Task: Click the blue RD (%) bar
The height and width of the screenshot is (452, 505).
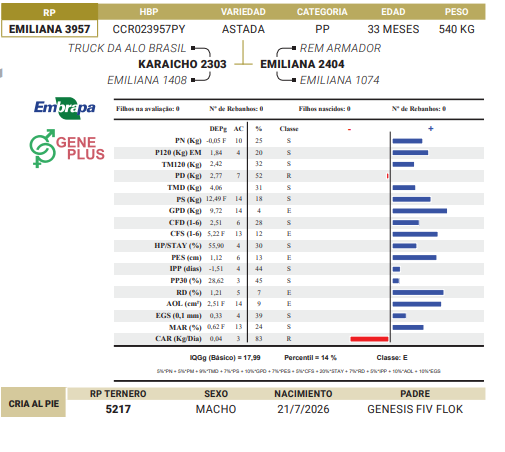Action: click(418, 293)
